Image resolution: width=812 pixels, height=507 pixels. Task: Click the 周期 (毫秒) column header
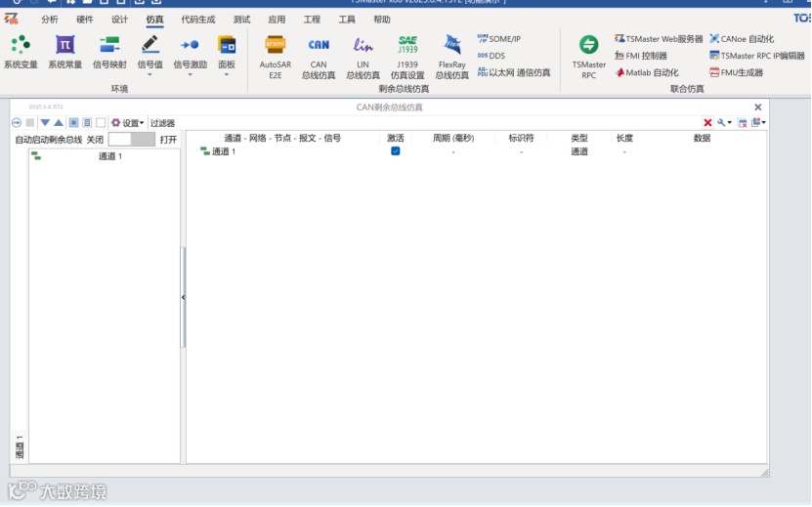453,138
